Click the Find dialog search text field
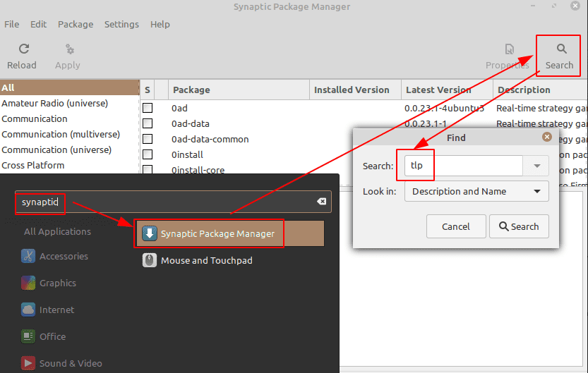588x373 pixels. pos(464,166)
